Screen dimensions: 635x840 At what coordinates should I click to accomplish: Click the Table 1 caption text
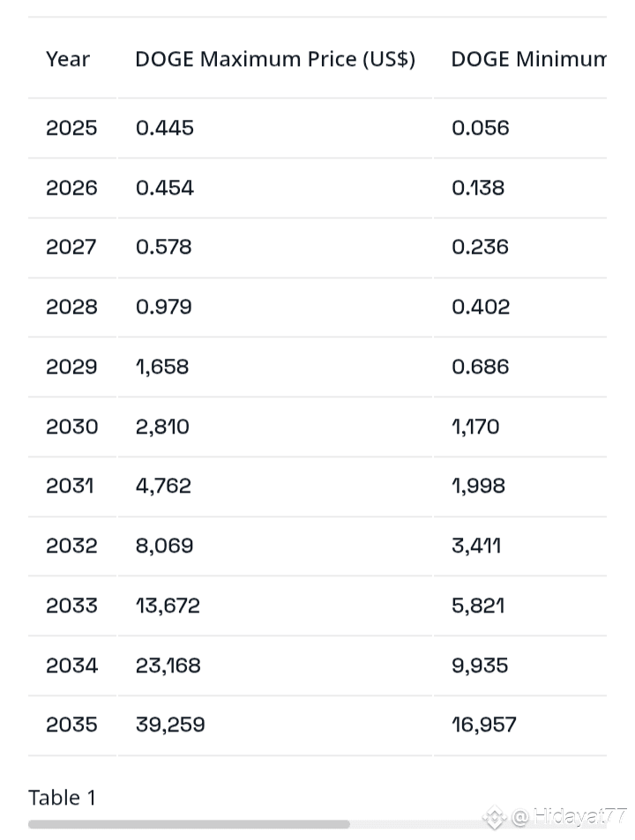pyautogui.click(x=62, y=798)
